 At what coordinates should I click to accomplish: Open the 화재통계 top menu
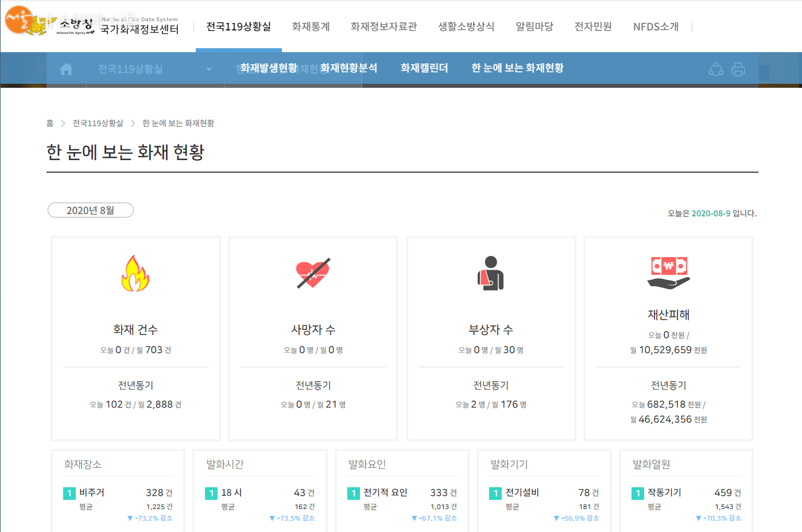pyautogui.click(x=311, y=26)
